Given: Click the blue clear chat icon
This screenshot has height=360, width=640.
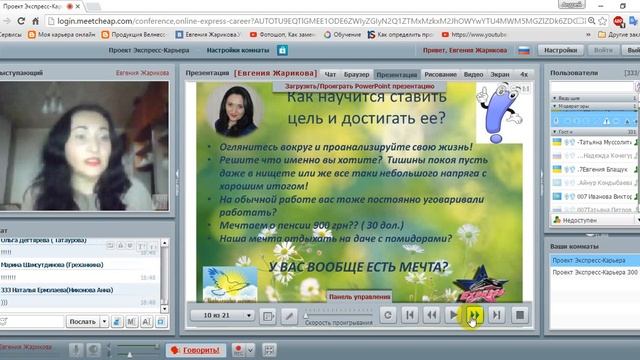Looking at the screenshot, I should 117,322.
